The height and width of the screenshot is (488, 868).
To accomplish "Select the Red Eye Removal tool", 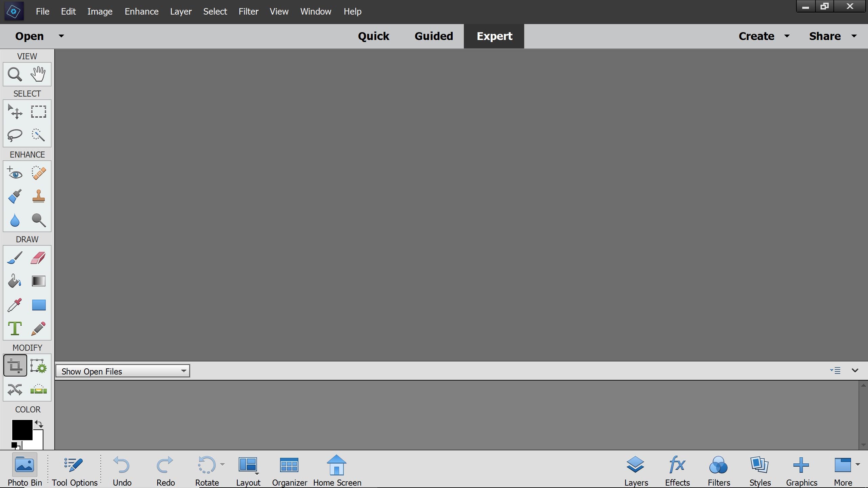I will point(15,173).
